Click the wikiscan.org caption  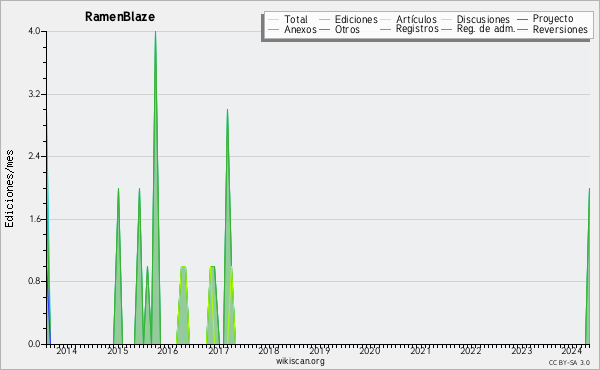pos(300,361)
